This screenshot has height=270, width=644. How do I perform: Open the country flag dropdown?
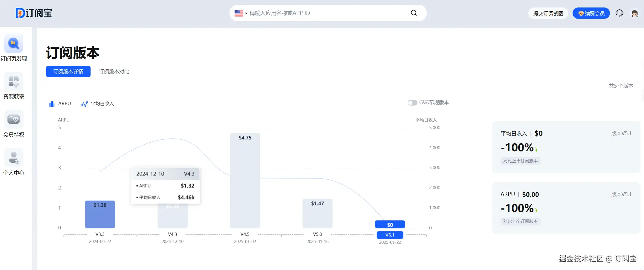[x=241, y=13]
